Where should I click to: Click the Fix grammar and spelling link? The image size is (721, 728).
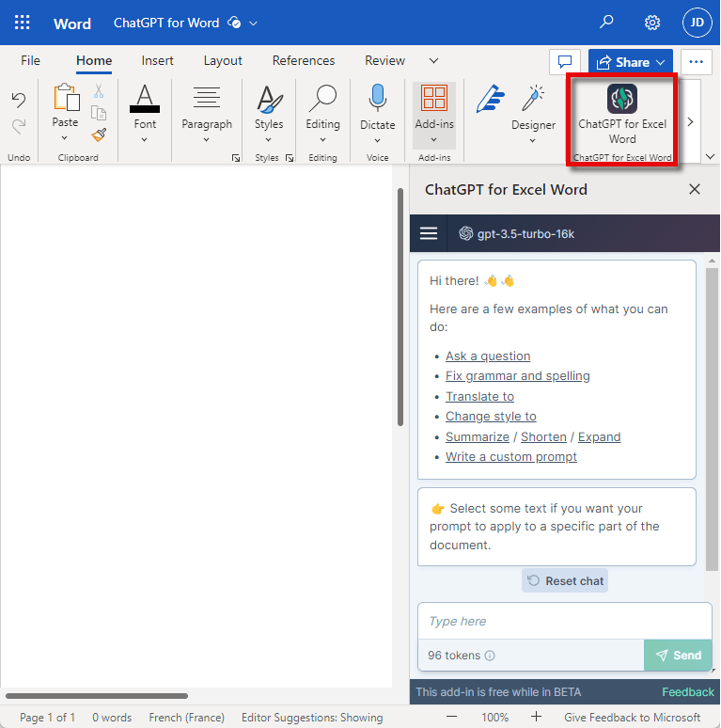click(517, 376)
